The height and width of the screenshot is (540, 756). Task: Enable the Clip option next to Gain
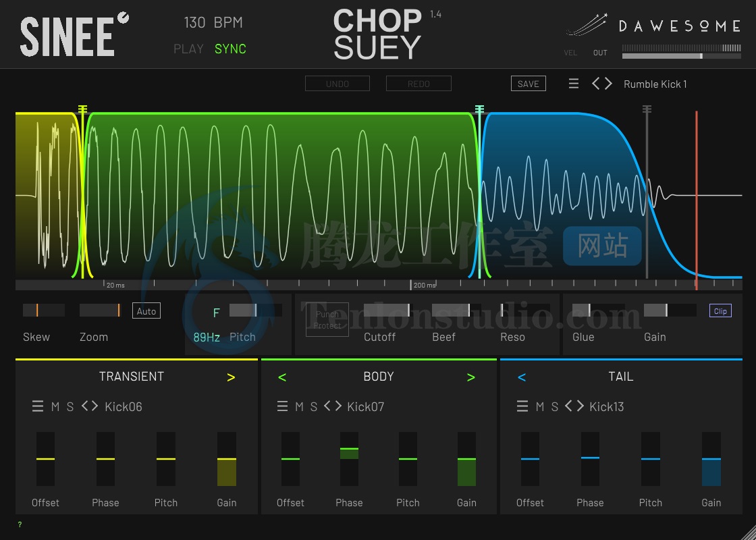720,310
